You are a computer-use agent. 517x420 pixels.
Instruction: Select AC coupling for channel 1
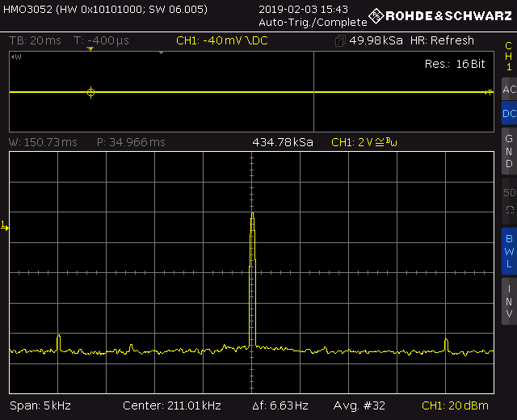508,89
